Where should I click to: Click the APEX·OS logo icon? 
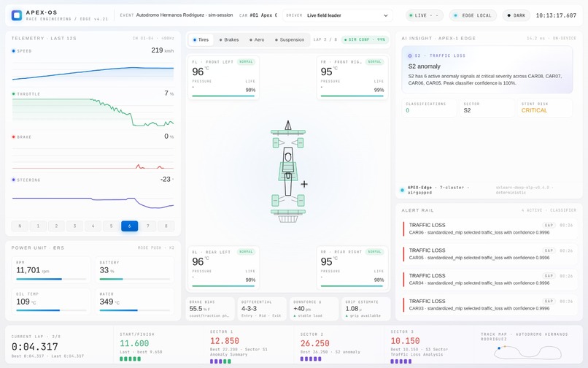[x=17, y=15]
